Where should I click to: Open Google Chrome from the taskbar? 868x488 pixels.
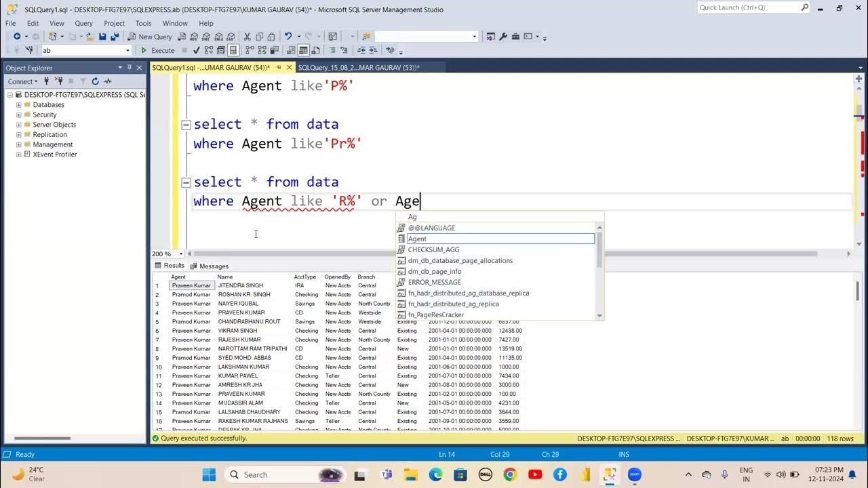tap(510, 474)
